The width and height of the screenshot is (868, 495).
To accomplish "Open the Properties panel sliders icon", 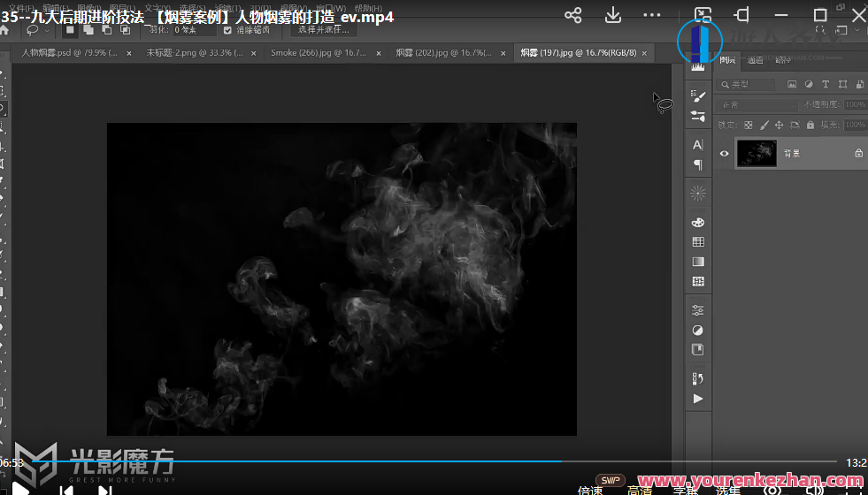I will coord(698,310).
